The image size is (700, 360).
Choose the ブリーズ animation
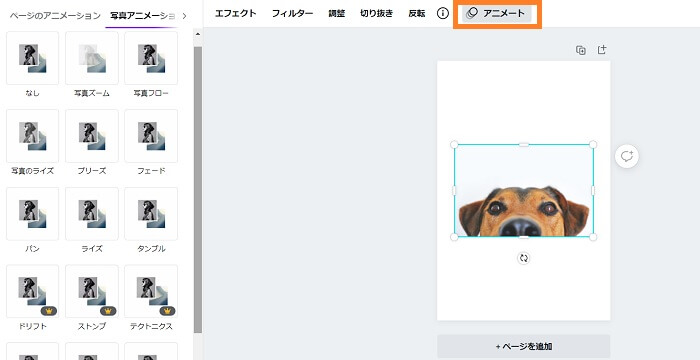coord(92,136)
